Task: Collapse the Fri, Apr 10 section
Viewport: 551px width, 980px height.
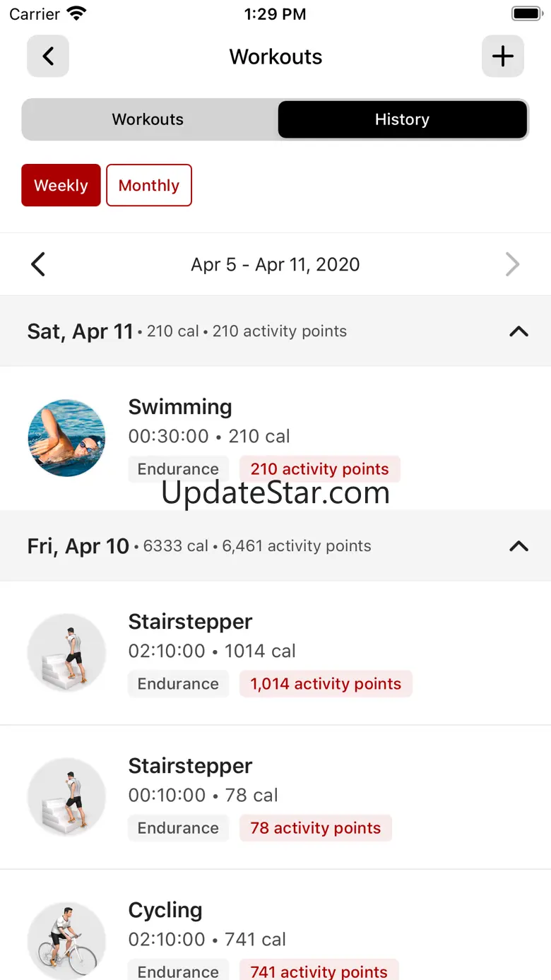Action: point(519,546)
